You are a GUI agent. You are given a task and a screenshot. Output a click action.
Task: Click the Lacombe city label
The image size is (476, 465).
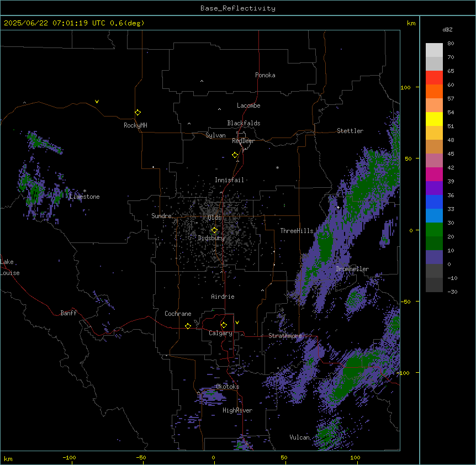(x=248, y=105)
